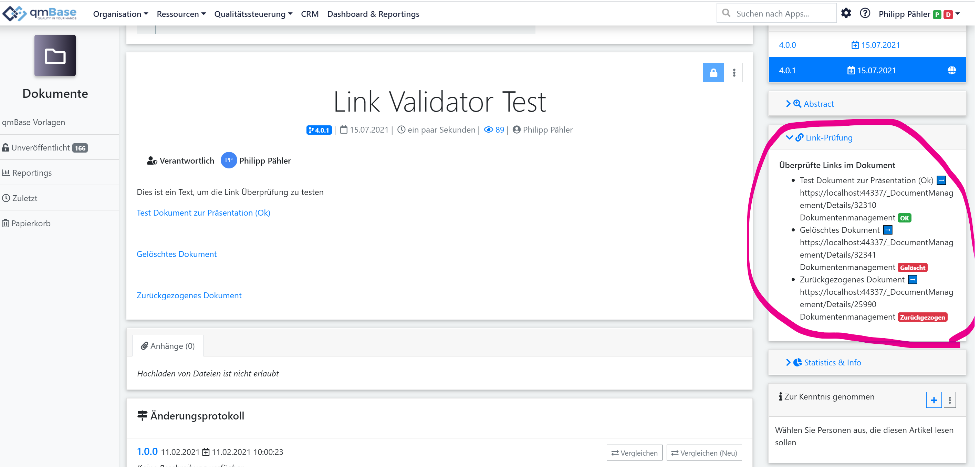The image size is (980, 467).
Task: Open version 1.0.0 in Änderungsprotokoll
Action: pyautogui.click(x=147, y=452)
